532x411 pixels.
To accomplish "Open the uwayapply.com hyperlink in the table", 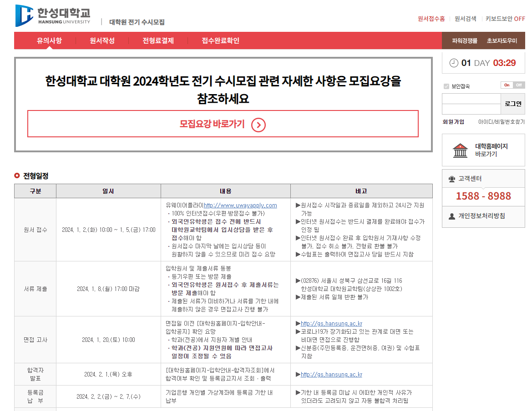I will (x=240, y=205).
